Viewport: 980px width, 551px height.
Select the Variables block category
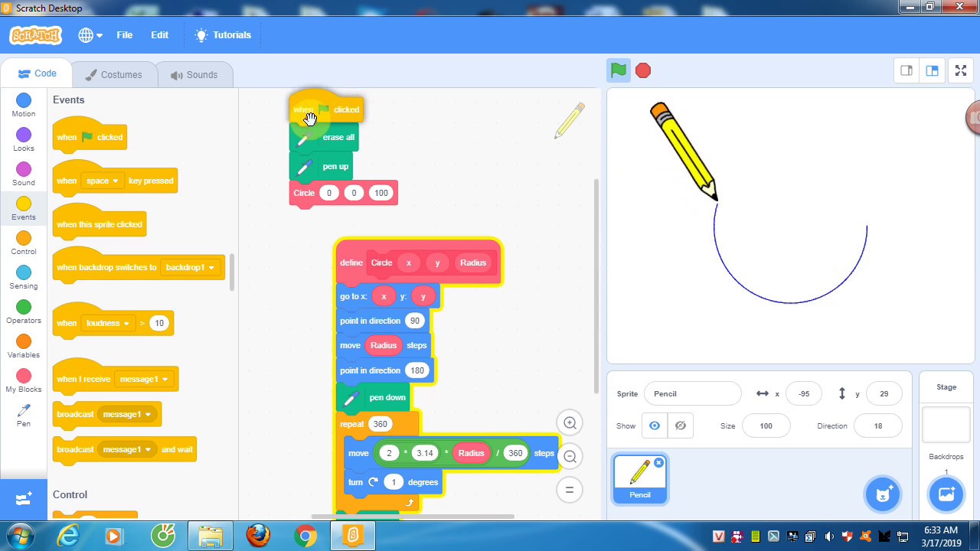[x=24, y=347]
